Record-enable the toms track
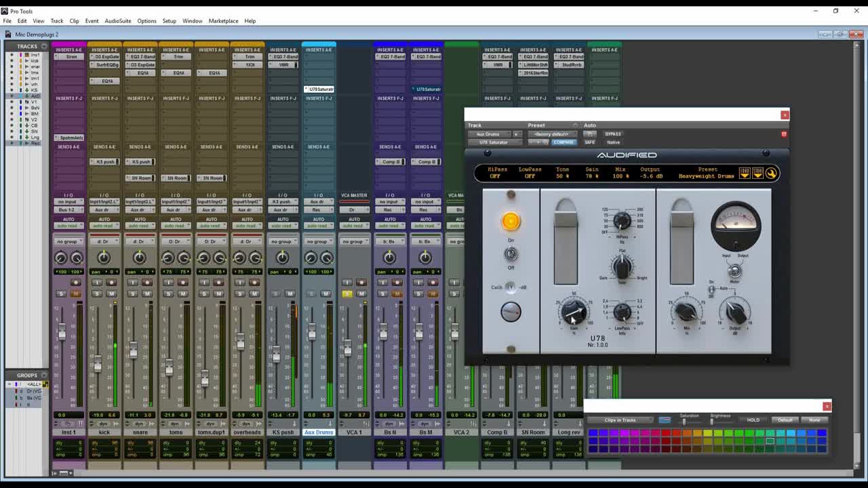 point(183,282)
